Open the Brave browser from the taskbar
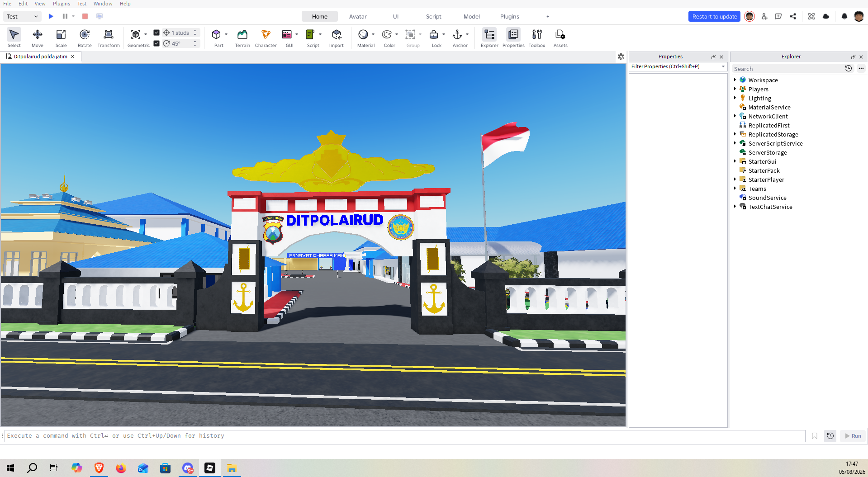 pos(99,468)
